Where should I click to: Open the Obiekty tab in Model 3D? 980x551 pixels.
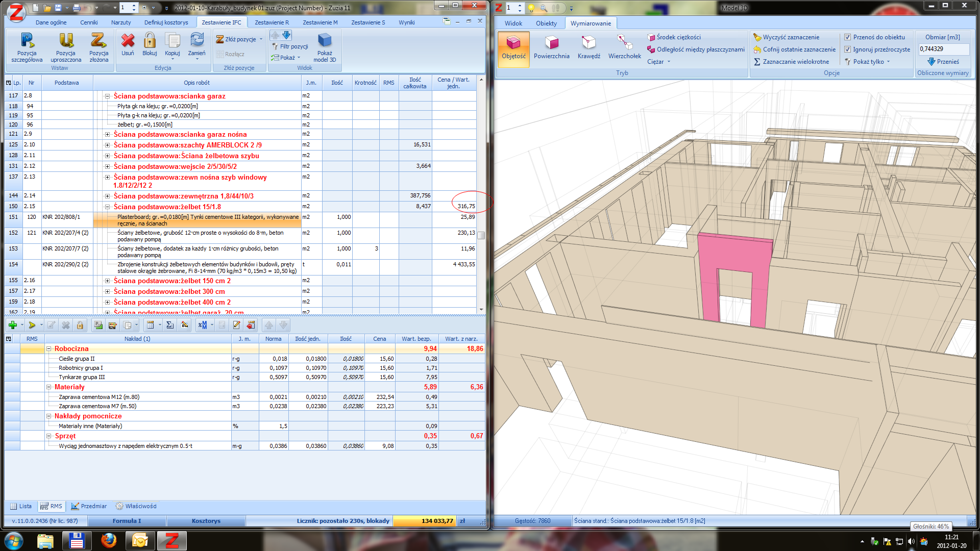pyautogui.click(x=546, y=23)
